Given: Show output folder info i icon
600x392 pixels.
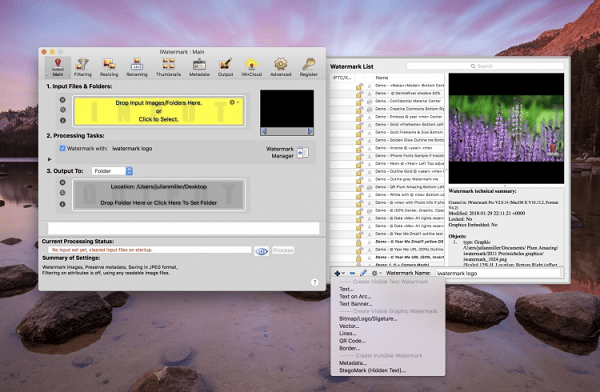Looking at the screenshot, I should tap(62, 204).
